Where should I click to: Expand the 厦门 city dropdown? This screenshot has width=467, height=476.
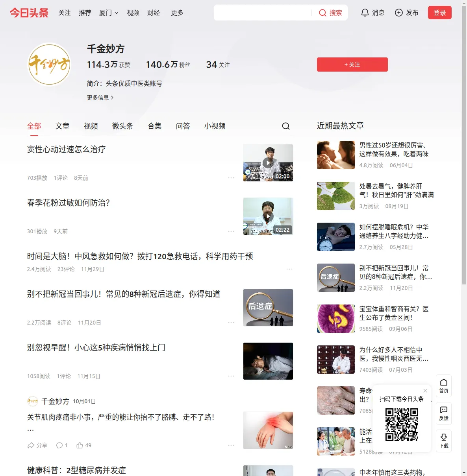(109, 13)
